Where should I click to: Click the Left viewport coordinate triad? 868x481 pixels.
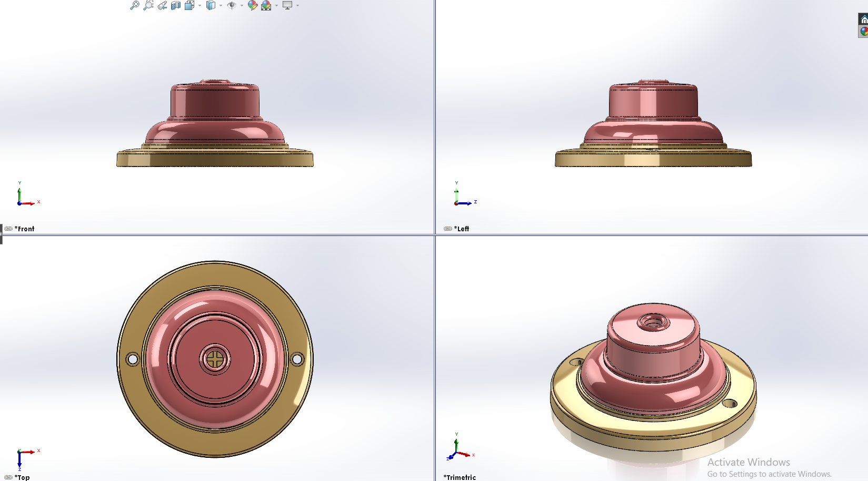[x=465, y=194]
